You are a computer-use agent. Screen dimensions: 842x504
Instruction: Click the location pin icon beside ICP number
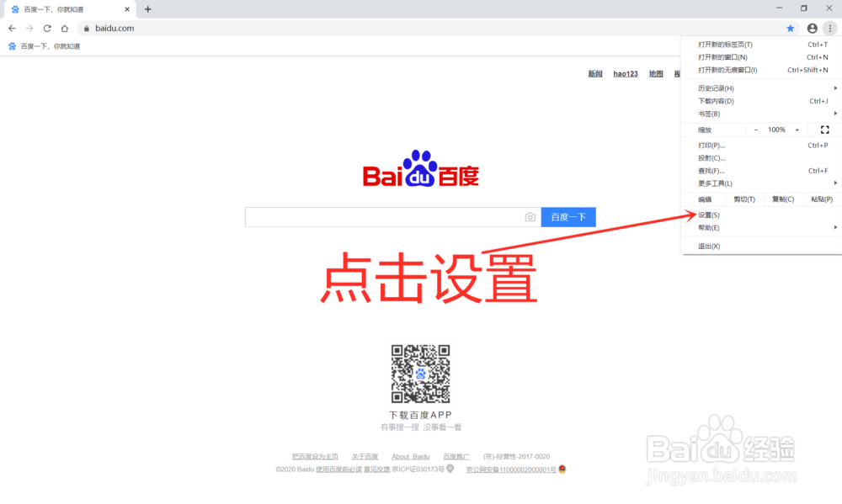pyautogui.click(x=450, y=469)
